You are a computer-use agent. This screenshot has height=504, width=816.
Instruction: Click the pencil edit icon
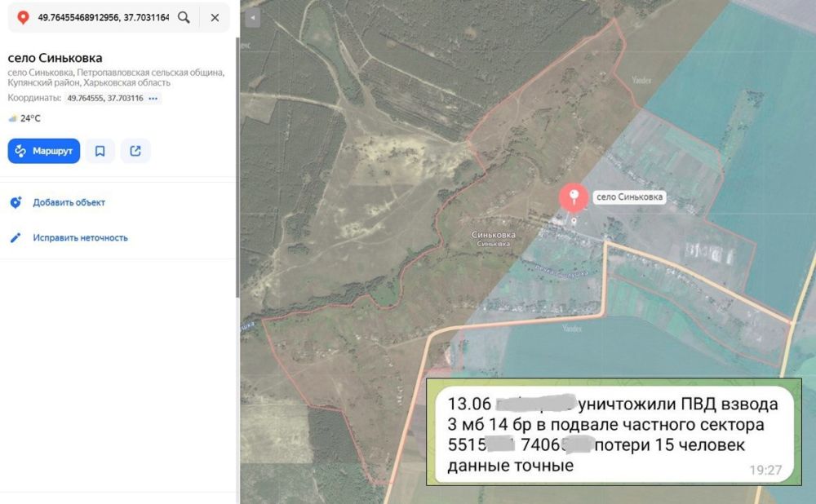coord(15,238)
